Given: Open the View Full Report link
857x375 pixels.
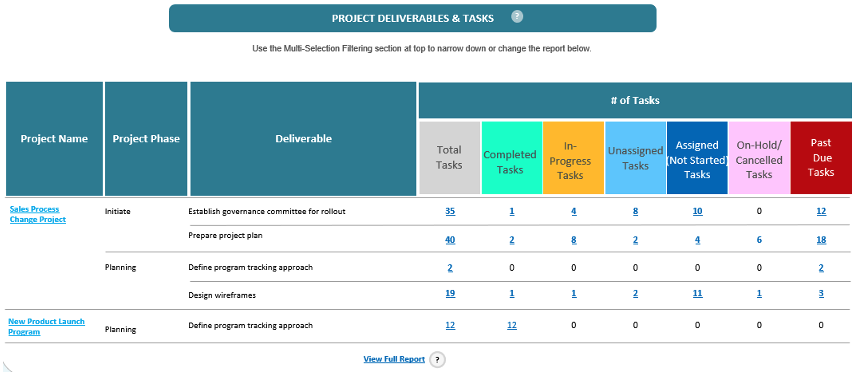Looking at the screenshot, I should point(394,359).
